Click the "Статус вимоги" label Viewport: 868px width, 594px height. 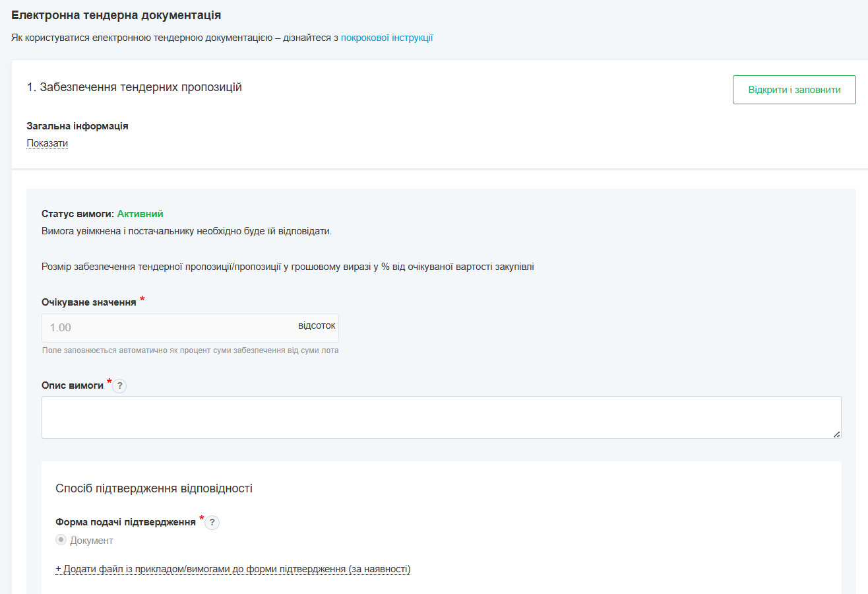pos(77,213)
